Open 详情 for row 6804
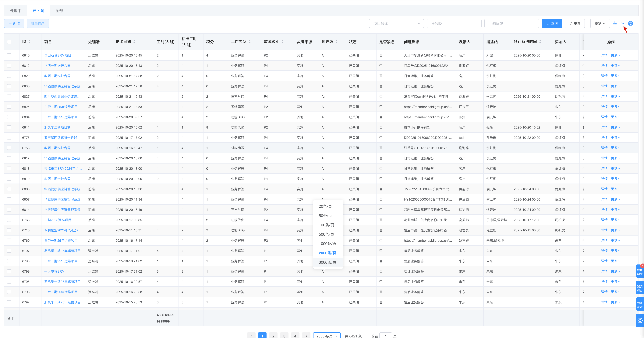The image size is (644, 338). point(604,117)
